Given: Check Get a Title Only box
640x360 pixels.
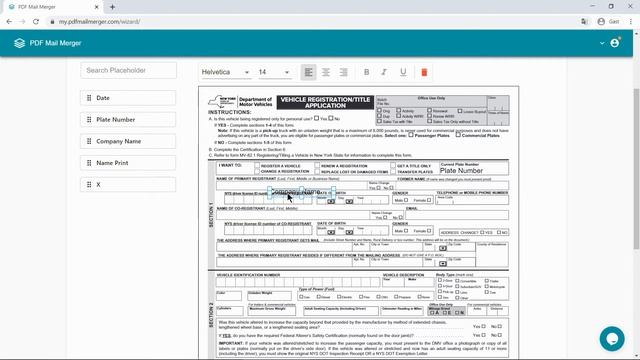Looking at the screenshot, I should (393, 166).
